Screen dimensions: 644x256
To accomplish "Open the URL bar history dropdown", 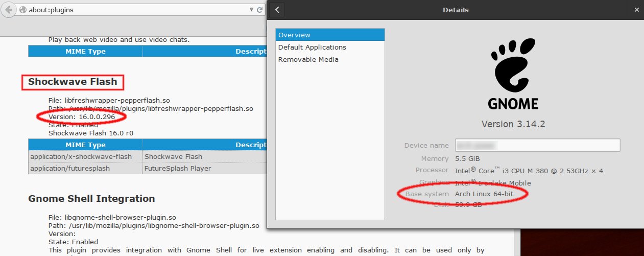I will tap(251, 10).
